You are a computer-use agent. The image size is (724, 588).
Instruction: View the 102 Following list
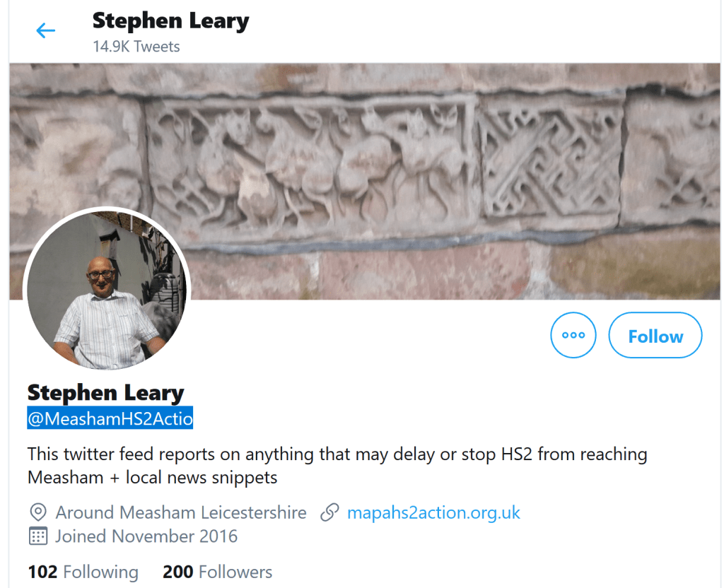[x=83, y=572]
